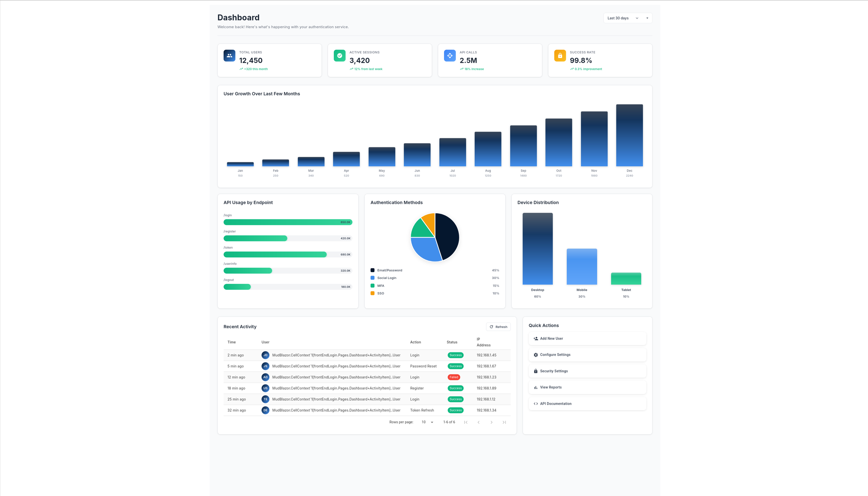Click the View Reports bar chart icon
The height and width of the screenshot is (496, 868).
click(536, 387)
